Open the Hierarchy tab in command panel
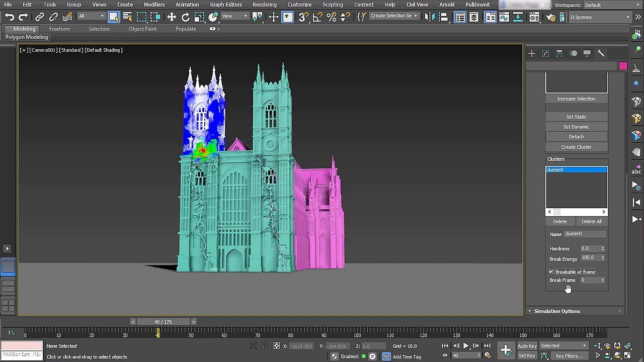 click(559, 53)
